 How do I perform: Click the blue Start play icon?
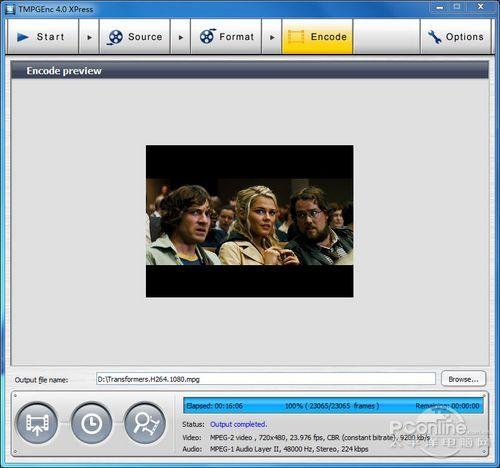(x=23, y=37)
